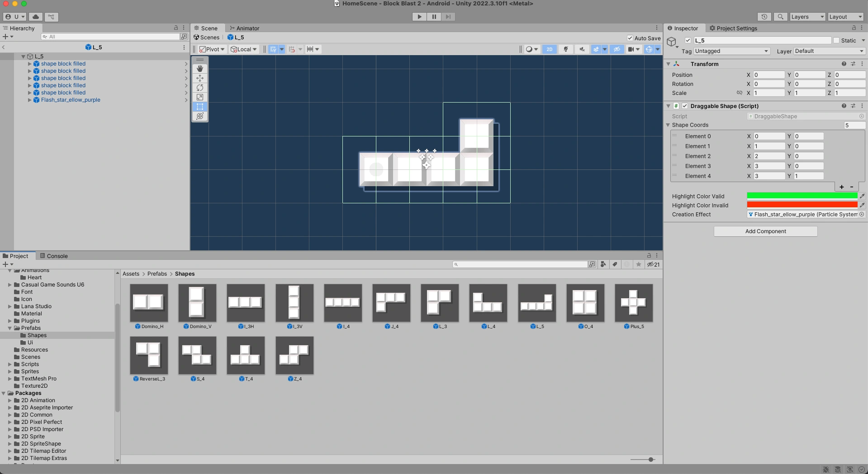
Task: Open the Layer dropdown set to Default
Action: [830, 51]
